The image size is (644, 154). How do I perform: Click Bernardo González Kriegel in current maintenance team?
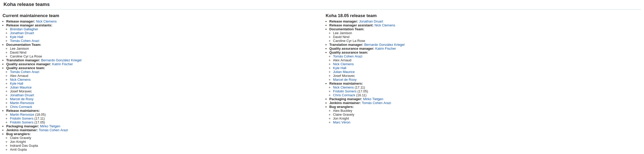click(61, 60)
